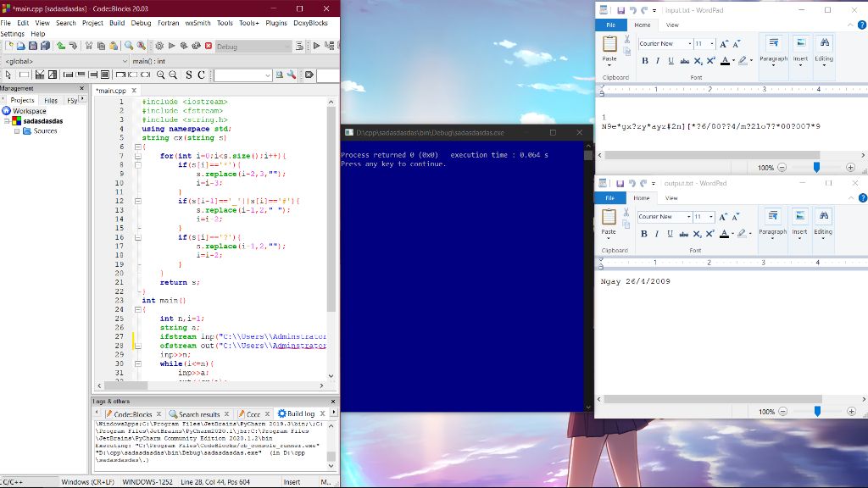Click the Help icon in output.txt WordPad

pos(862,198)
